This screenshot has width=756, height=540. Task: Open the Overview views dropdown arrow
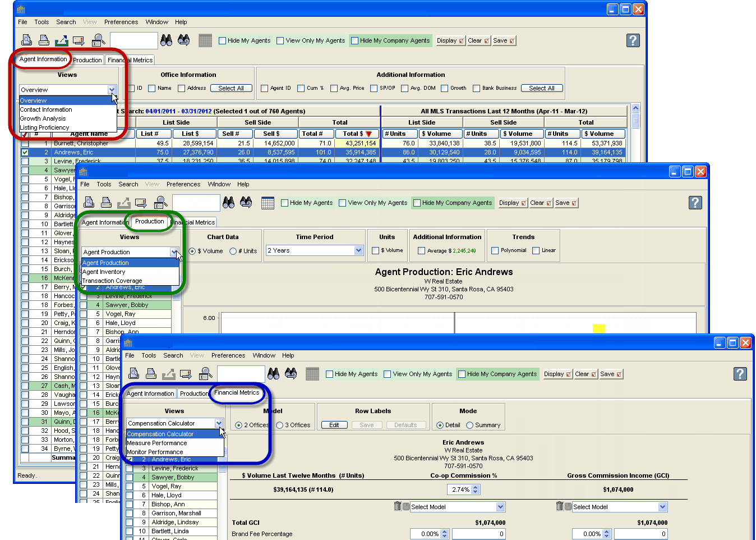point(112,90)
